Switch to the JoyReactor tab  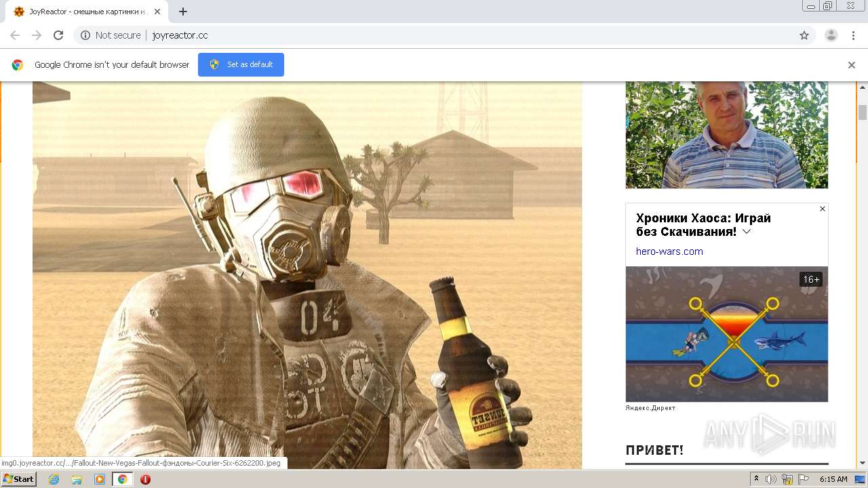86,12
